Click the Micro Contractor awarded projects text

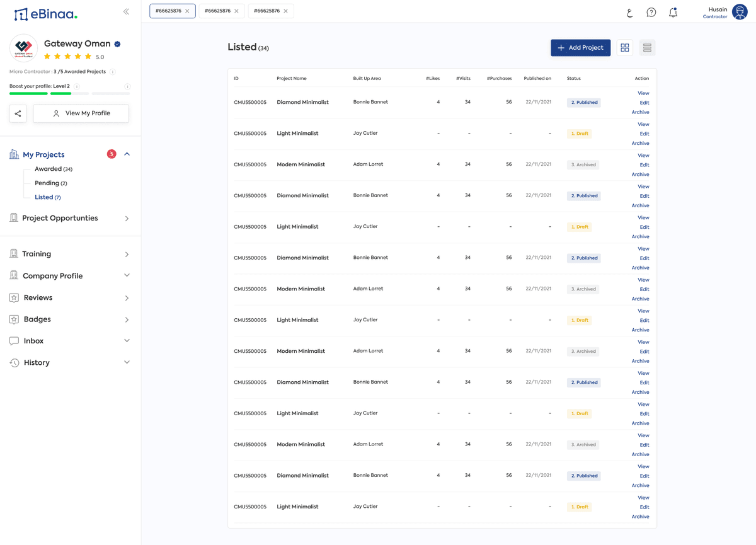pos(57,72)
